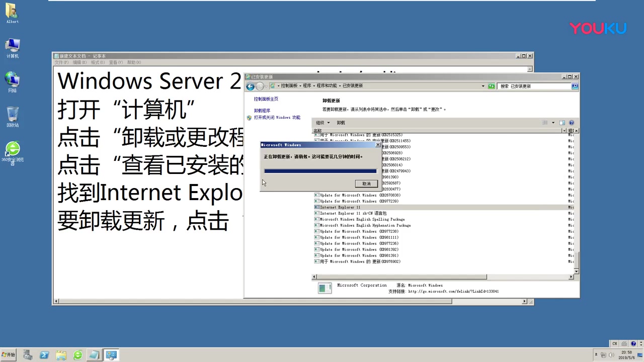Click the refresh icon beside the address bar
The height and width of the screenshot is (362, 644).
tap(491, 85)
